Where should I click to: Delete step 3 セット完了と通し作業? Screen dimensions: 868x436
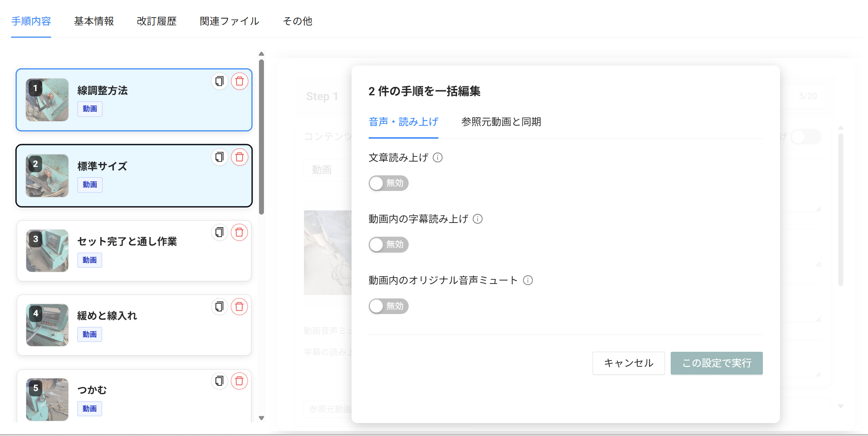click(240, 232)
